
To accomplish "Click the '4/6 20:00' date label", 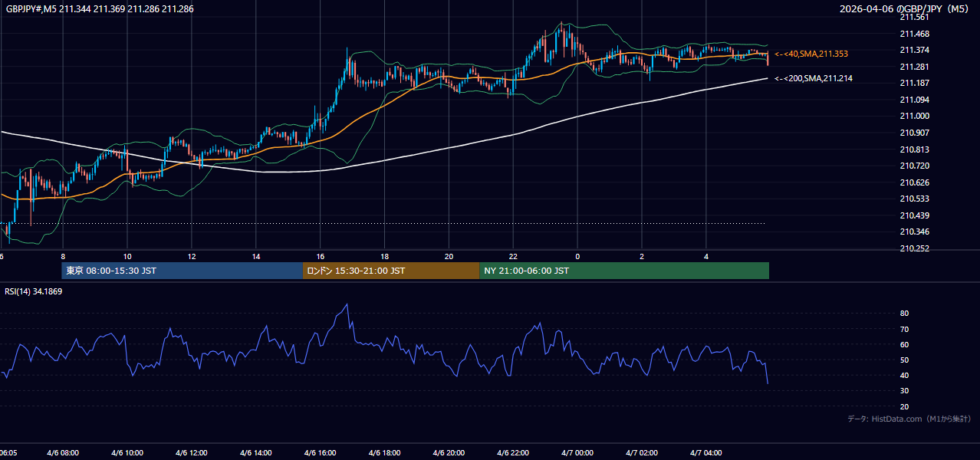I will [x=449, y=453].
